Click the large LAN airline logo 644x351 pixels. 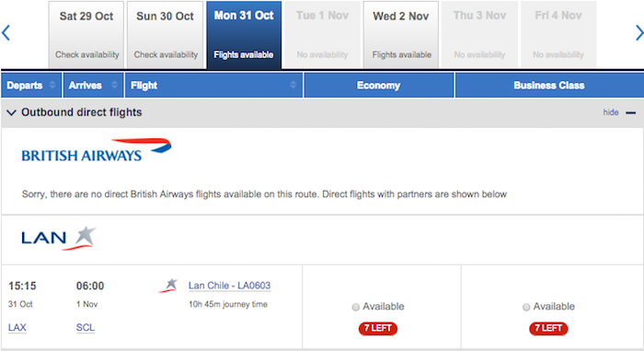point(59,239)
